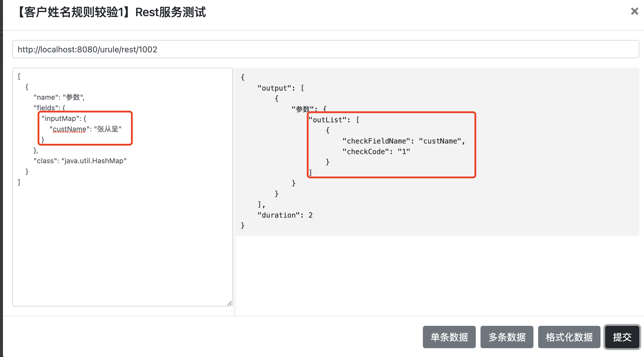Place cursor on the "custName" line in request JSON
This screenshot has height=357, width=644.
(69, 129)
